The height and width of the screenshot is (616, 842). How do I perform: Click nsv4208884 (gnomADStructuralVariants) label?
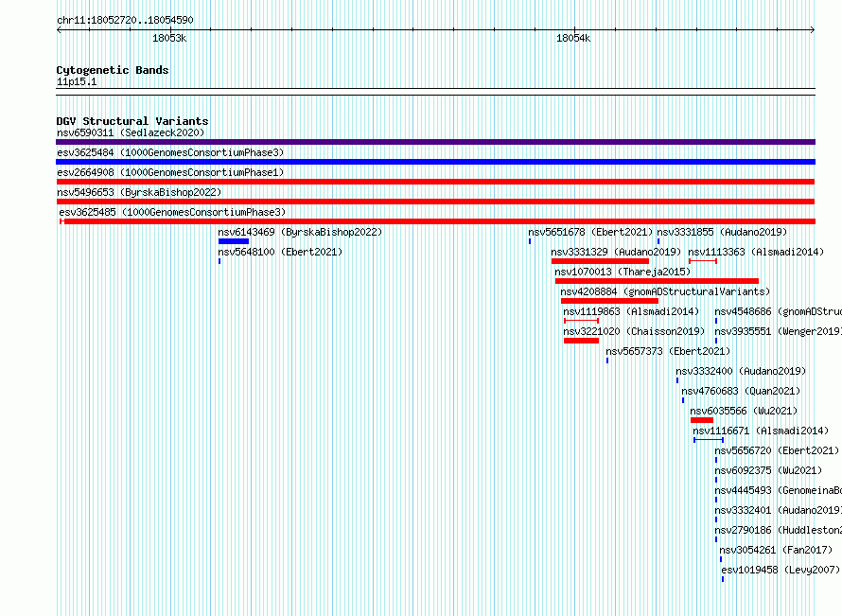[665, 291]
